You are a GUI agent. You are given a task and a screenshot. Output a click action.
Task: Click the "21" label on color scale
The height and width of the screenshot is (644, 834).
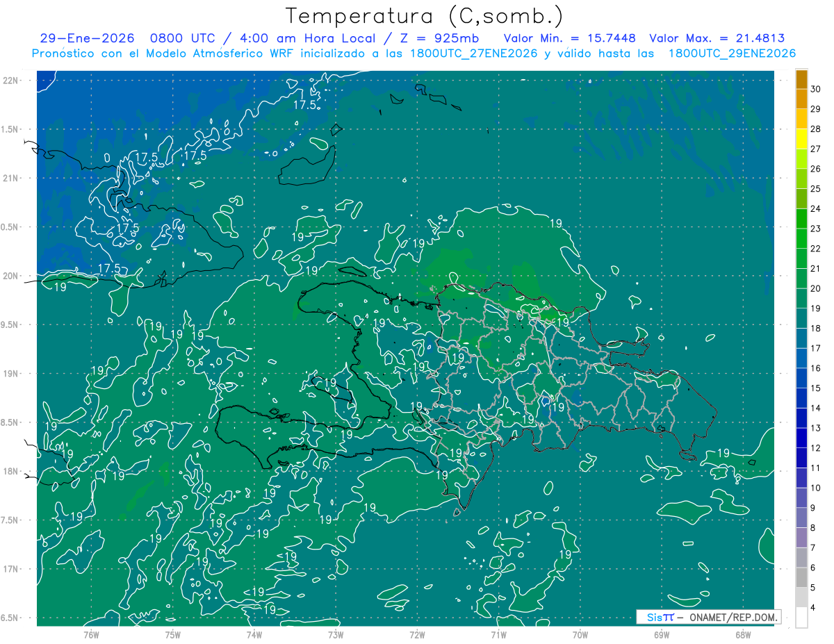click(x=816, y=268)
